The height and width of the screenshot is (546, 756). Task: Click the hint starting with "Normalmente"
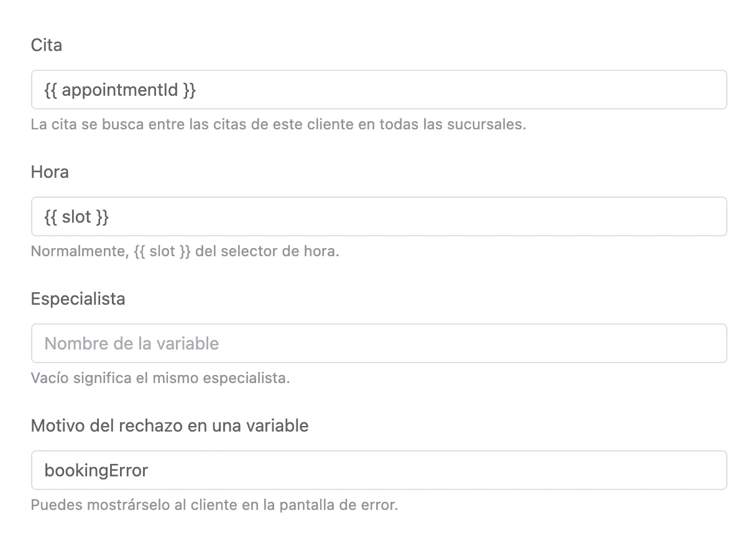coord(185,252)
